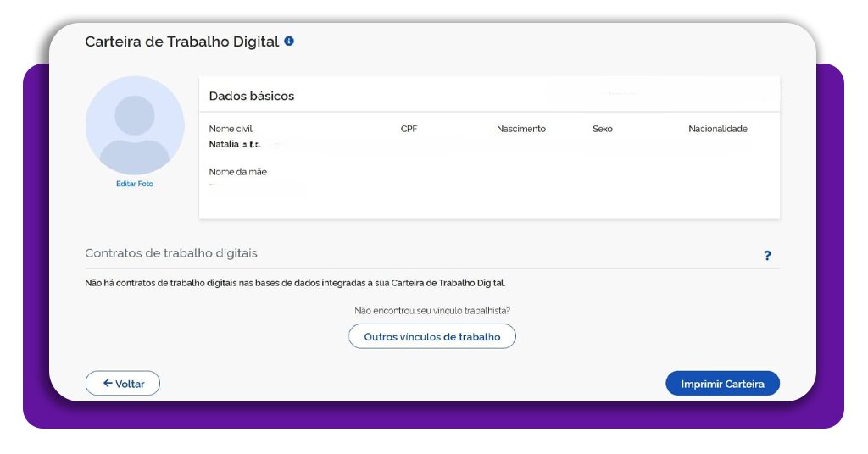The height and width of the screenshot is (454, 868).
Task: Click the CPF label
Action: click(x=409, y=129)
